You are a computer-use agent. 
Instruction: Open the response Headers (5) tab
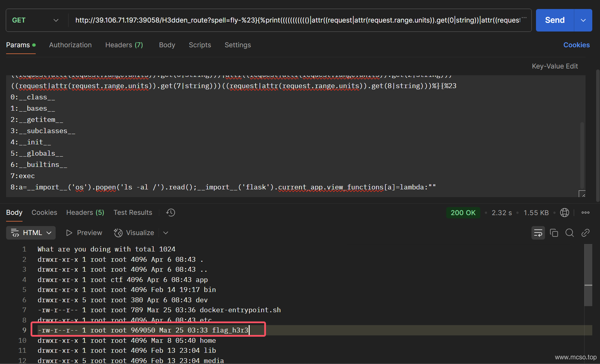click(x=85, y=213)
